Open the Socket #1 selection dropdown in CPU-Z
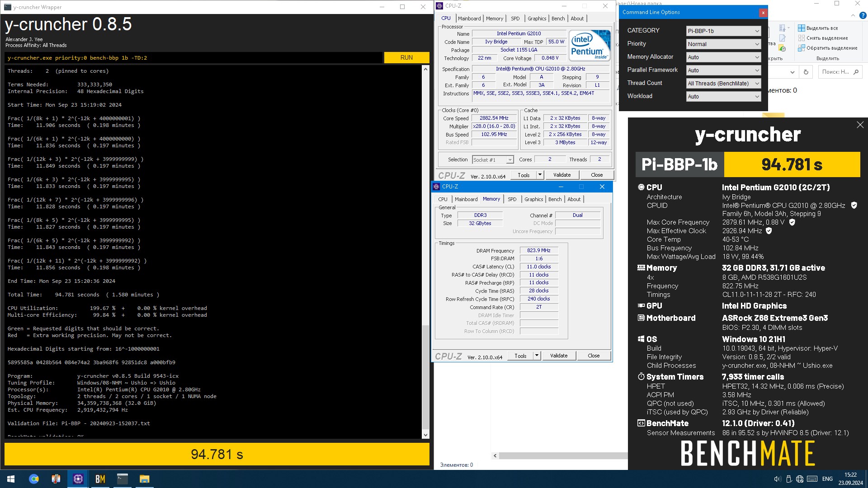Screen dimensions: 868x488 (x=493, y=160)
